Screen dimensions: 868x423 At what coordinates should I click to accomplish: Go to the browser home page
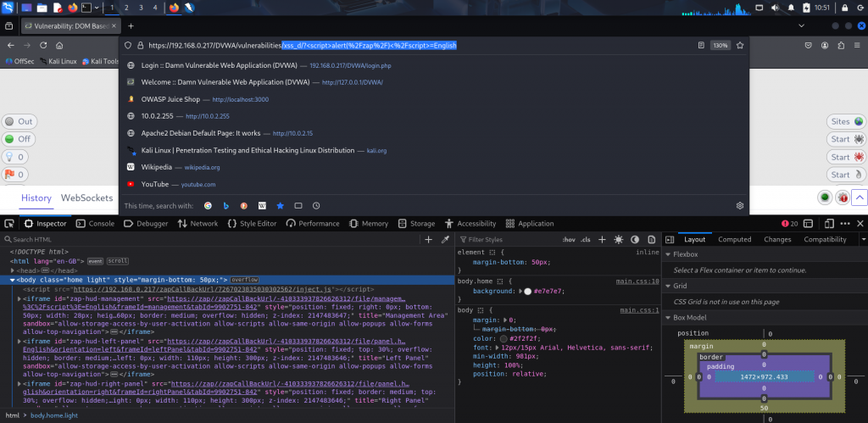pos(59,46)
